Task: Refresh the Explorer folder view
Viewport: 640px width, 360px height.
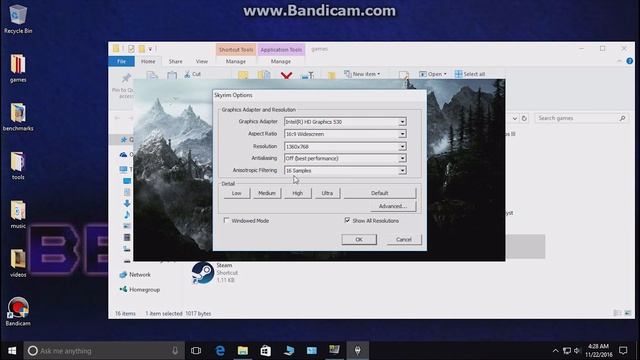Action: pyautogui.click(x=524, y=118)
